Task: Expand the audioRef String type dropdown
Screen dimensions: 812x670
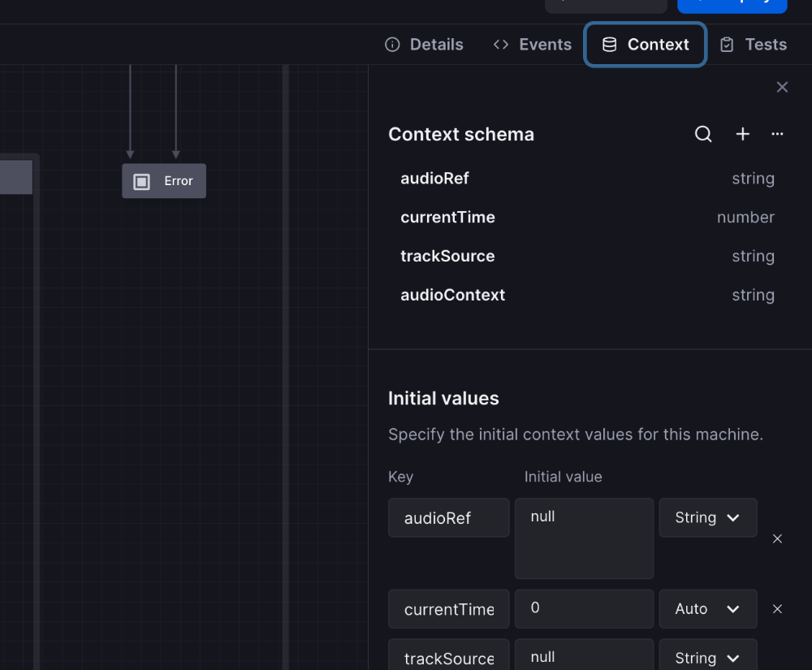Action: [x=707, y=518]
